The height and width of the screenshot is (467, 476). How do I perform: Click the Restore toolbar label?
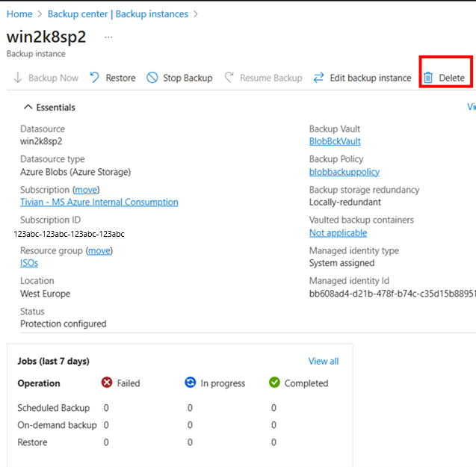coord(120,78)
